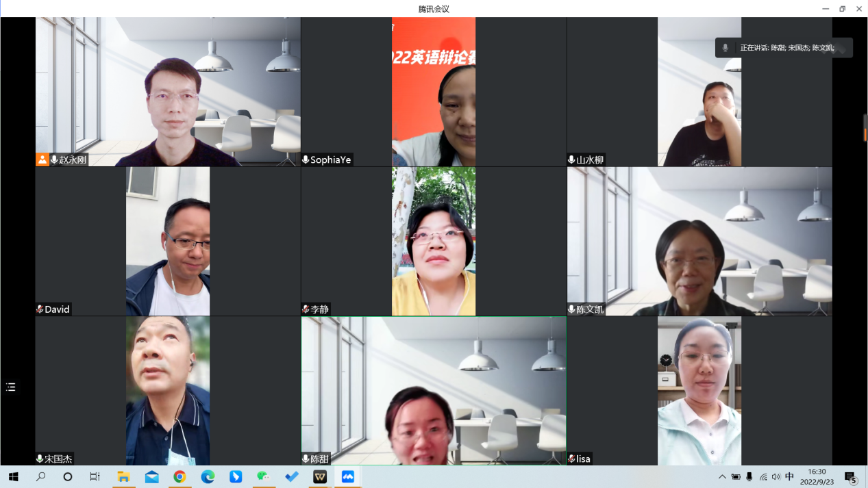Click the orange scrollbar on right edge
The height and width of the screenshot is (488, 868).
click(x=865, y=128)
